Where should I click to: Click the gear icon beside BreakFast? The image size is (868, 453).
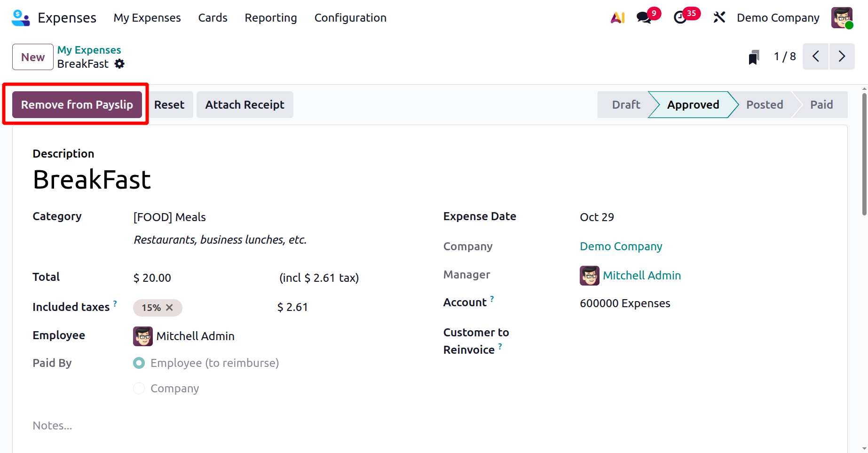pyautogui.click(x=120, y=64)
